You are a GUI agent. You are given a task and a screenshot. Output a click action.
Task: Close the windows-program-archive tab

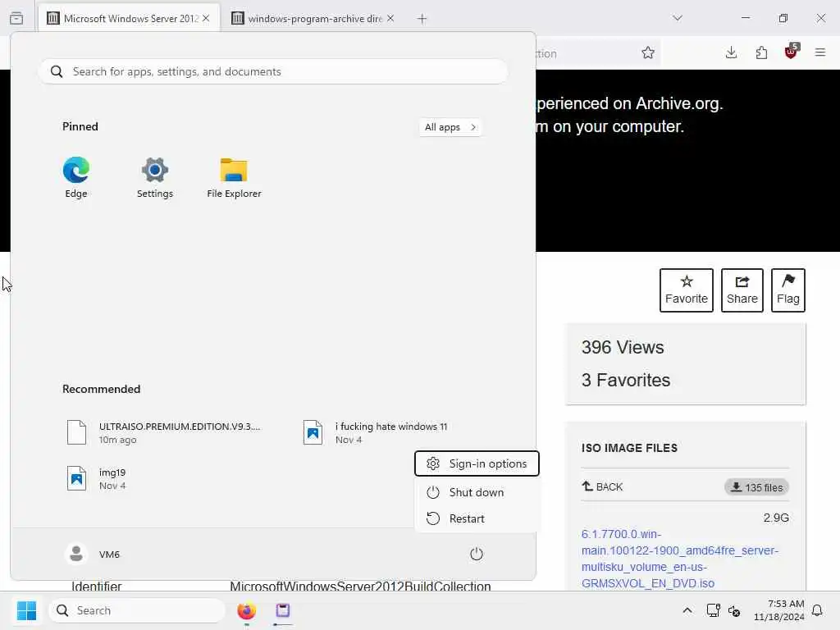(x=390, y=18)
